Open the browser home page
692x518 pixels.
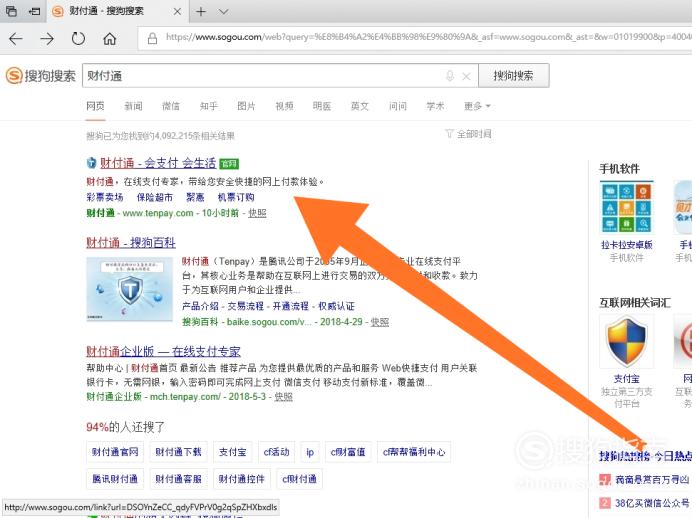pyautogui.click(x=109, y=39)
